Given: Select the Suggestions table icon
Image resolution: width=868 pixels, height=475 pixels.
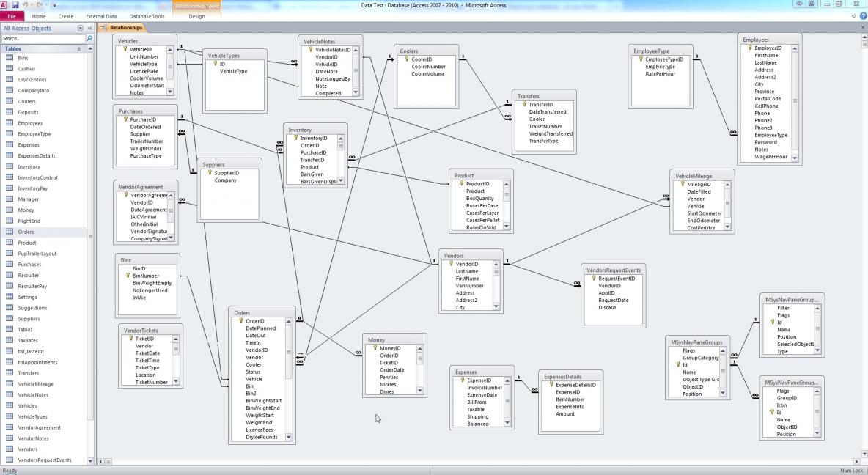Looking at the screenshot, I should coord(10,307).
